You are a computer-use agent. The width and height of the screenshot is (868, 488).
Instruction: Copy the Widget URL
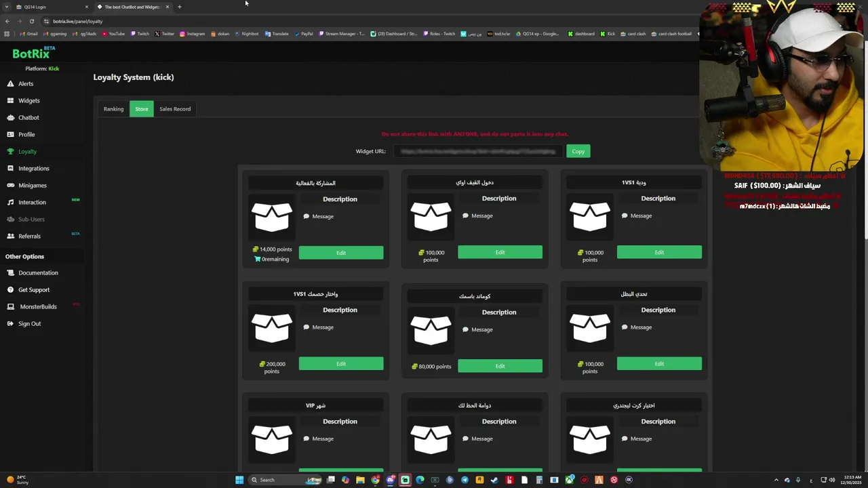[x=578, y=151]
